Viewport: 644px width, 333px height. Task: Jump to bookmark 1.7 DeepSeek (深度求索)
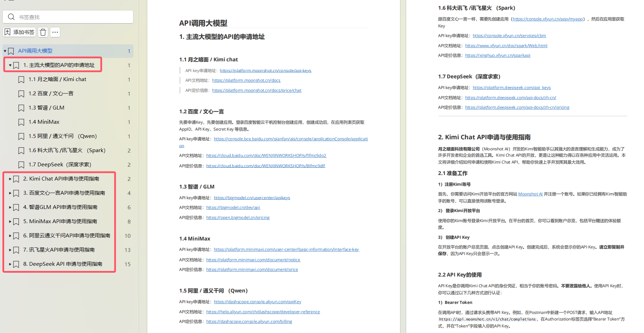coord(60,165)
